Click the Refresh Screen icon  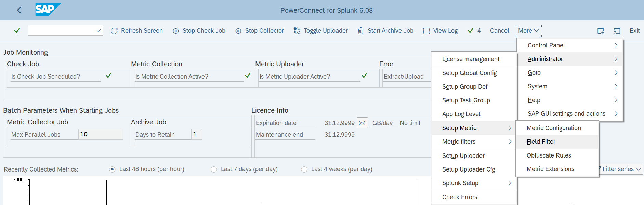pos(114,31)
